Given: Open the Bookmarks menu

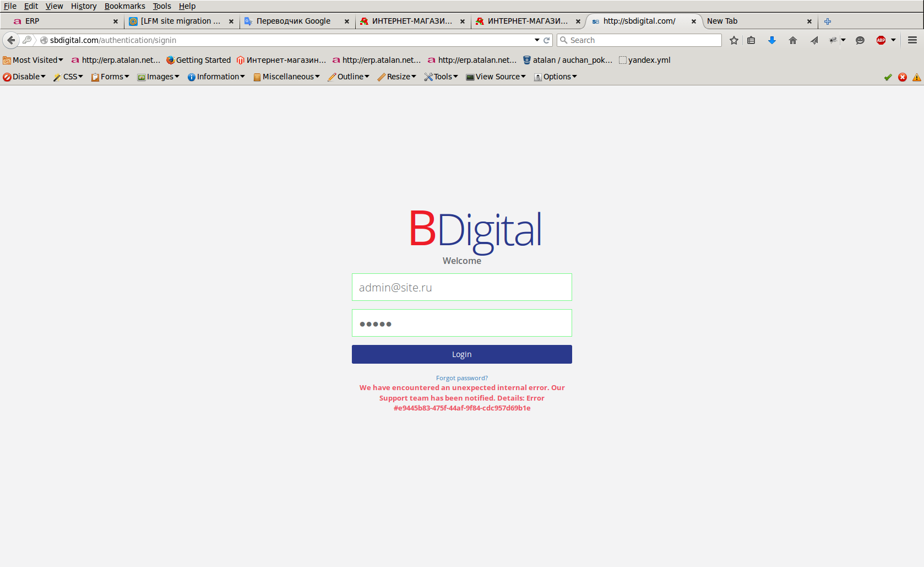Looking at the screenshot, I should [125, 6].
